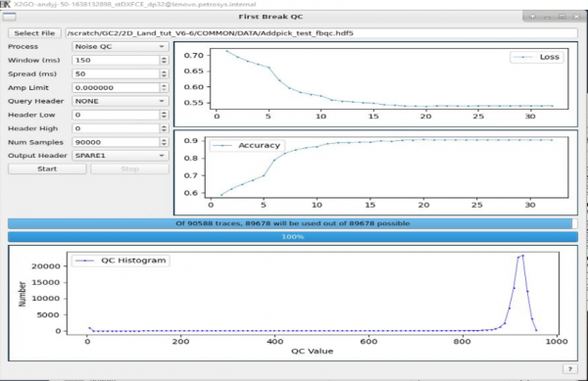The image size is (588, 381).
Task: Click the QC Histogram legend entry
Action: pos(121,261)
